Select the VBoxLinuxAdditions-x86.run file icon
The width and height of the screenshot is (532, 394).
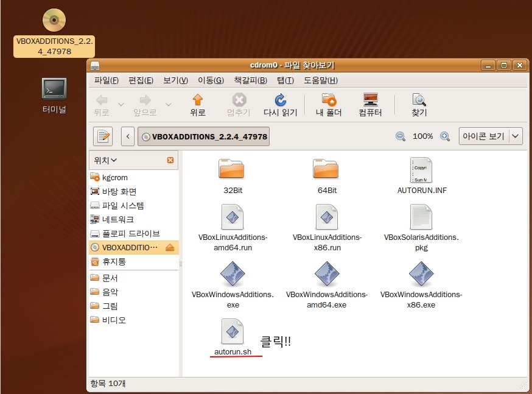pyautogui.click(x=327, y=217)
